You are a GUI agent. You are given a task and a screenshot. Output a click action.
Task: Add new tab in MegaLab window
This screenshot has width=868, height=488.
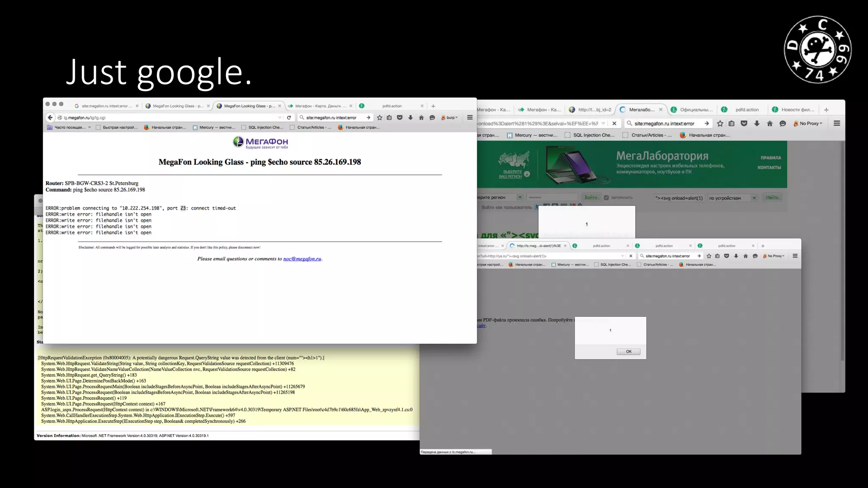click(x=826, y=110)
